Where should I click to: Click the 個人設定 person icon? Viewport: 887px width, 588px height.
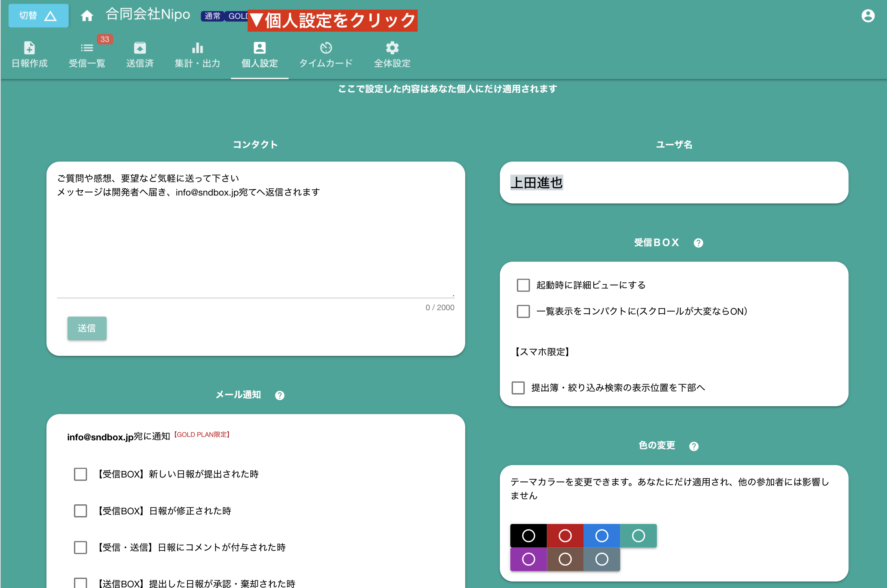260,48
